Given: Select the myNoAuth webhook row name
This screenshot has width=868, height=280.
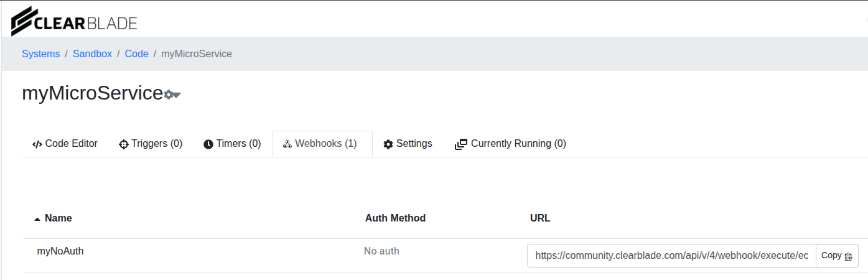Looking at the screenshot, I should tap(60, 251).
